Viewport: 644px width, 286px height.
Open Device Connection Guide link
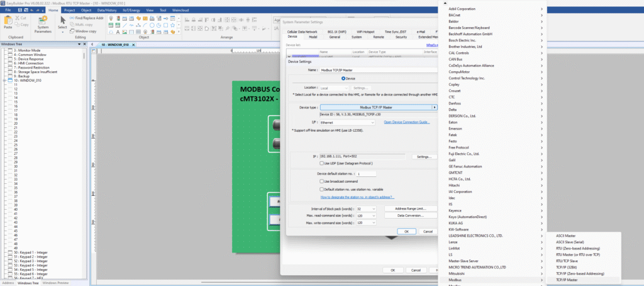click(x=407, y=122)
